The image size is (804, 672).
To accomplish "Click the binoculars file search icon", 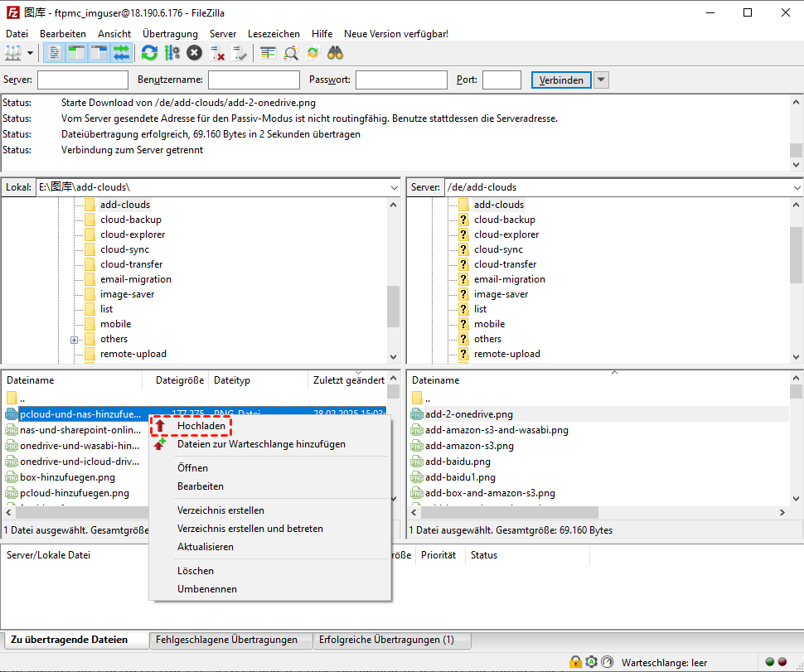I will (x=336, y=53).
